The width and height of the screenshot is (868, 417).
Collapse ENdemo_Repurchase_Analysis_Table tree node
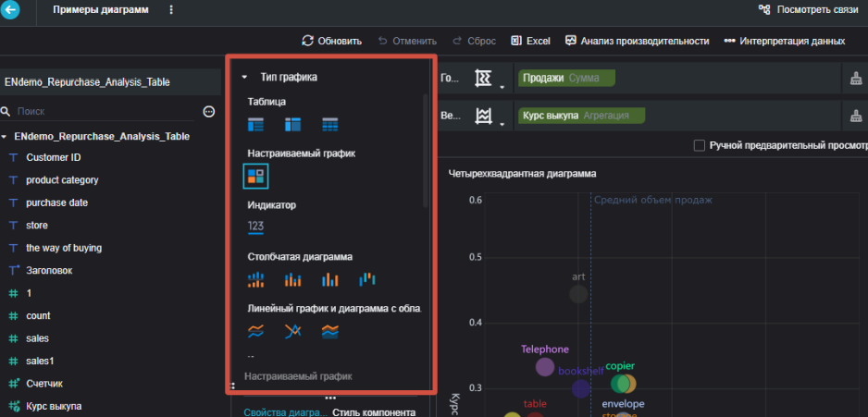5,136
